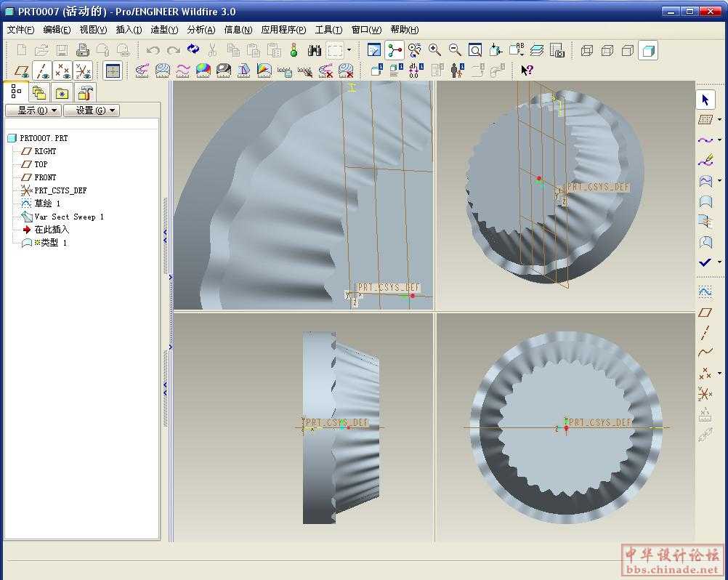Click the datum plane tool in right toolbar

coord(705,313)
